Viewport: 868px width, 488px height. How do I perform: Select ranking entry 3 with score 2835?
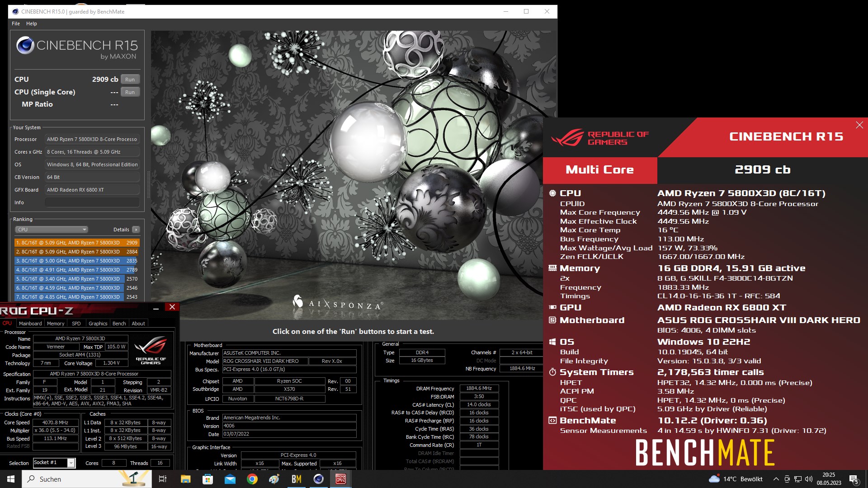pyautogui.click(x=76, y=261)
